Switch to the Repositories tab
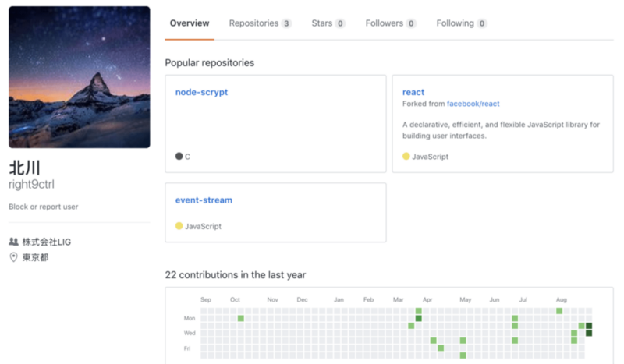 (253, 23)
